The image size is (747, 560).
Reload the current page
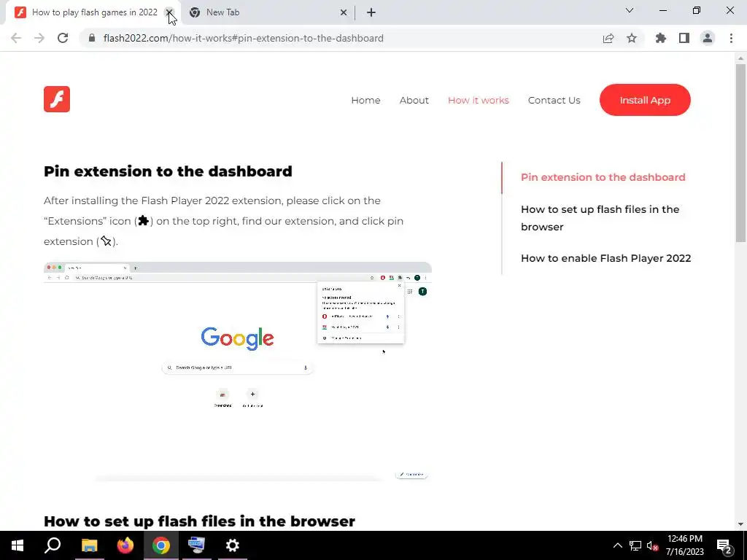[63, 38]
